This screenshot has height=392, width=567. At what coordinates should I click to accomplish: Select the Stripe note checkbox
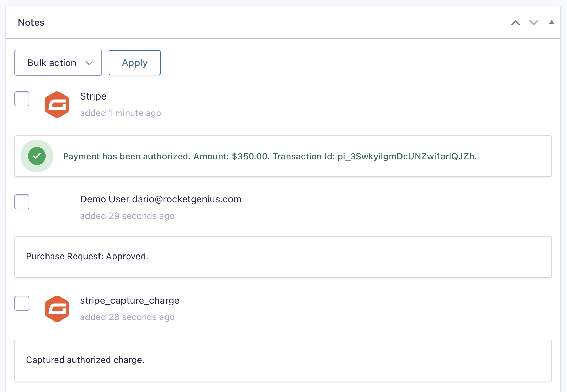[22, 99]
